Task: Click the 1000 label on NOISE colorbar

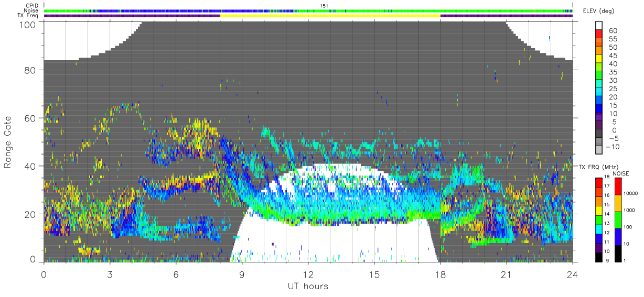Action: click(x=629, y=211)
